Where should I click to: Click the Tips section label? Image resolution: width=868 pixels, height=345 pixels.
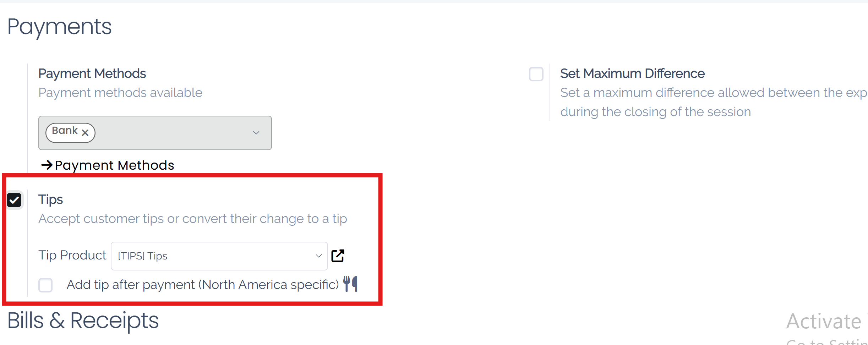[x=50, y=199]
